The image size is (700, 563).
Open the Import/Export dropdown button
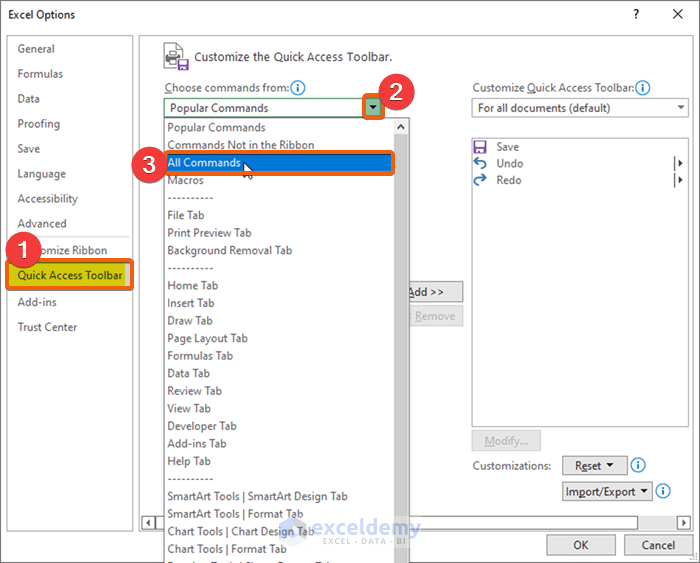pyautogui.click(x=607, y=492)
